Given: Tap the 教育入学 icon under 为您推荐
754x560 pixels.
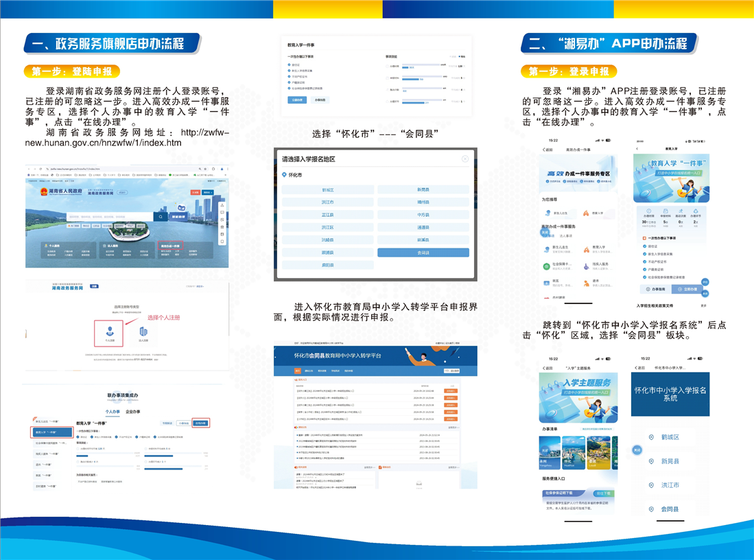Looking at the screenshot, I should click(586, 213).
